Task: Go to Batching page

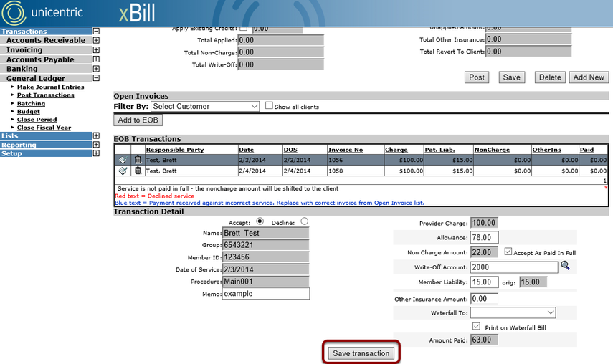Action: [31, 103]
